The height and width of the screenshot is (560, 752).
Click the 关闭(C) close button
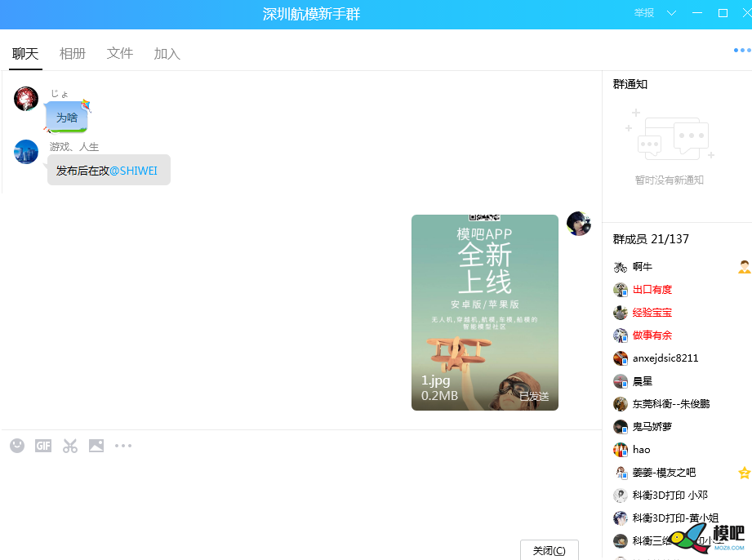coord(550,550)
